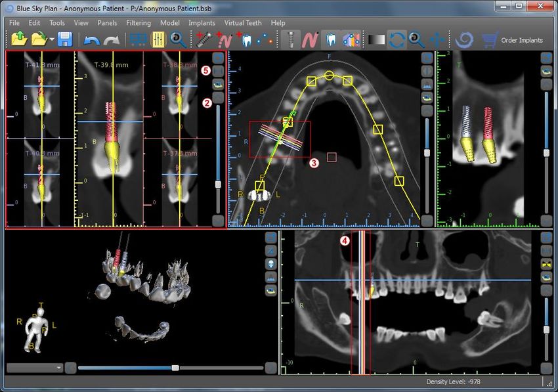Open the Implants menu
558x392 pixels.
[x=202, y=23]
